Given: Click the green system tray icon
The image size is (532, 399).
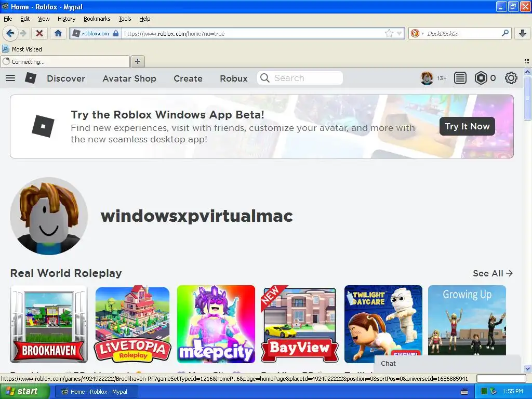Looking at the screenshot, I should coord(484,392).
